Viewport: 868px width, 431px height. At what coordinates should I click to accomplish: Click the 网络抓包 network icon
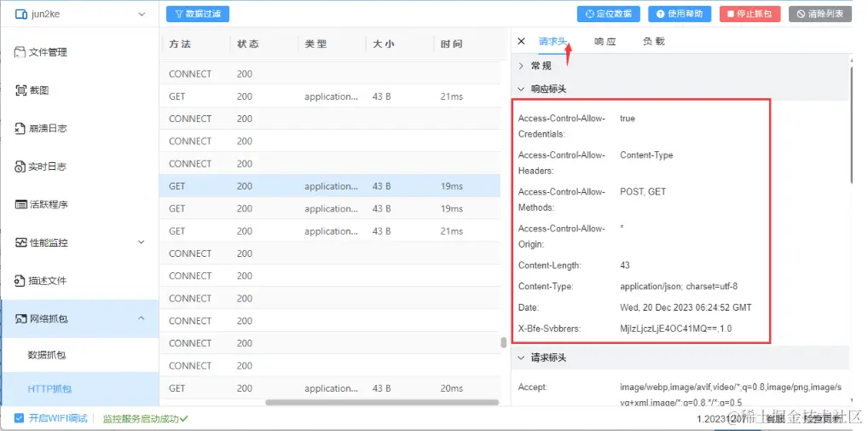tap(20, 319)
